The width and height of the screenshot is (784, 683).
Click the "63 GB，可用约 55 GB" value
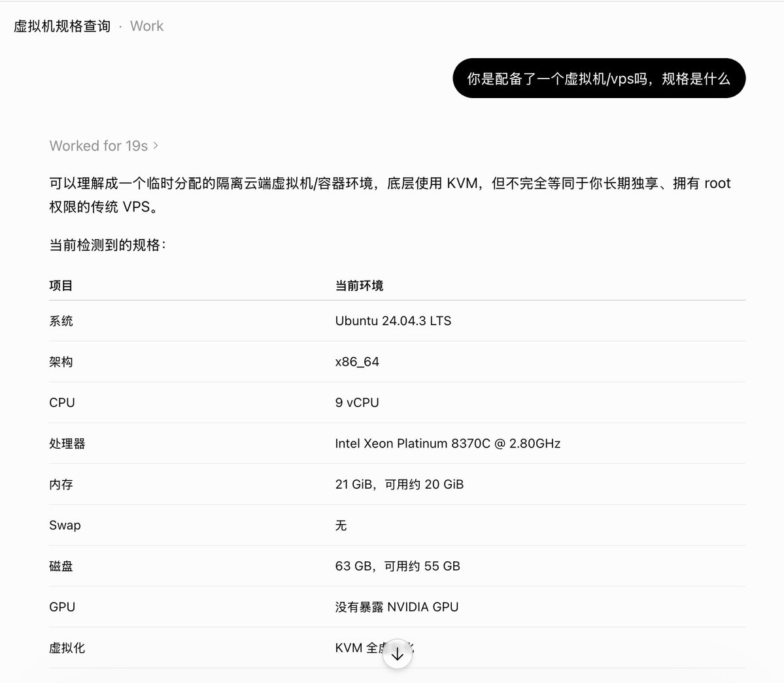pos(398,566)
